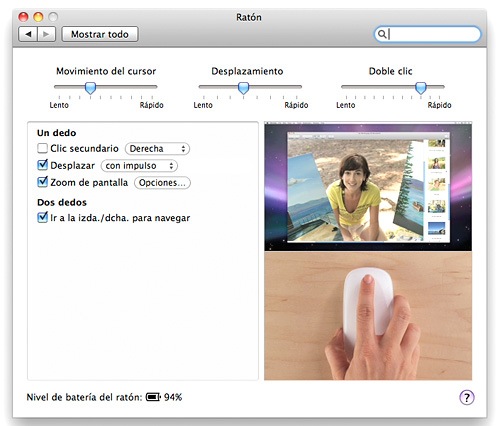Focus the search input field
Viewport: 500px width, 426px height.
(428, 34)
